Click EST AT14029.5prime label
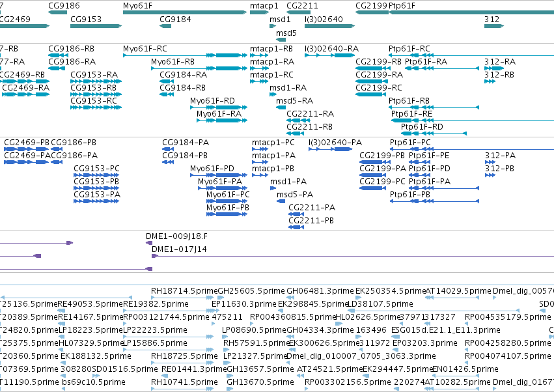The image size is (554, 392). (x=458, y=290)
